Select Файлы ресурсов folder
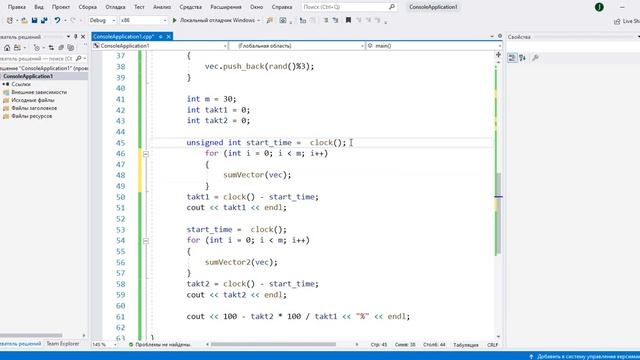Viewport: 640px width, 360px height. (31, 116)
